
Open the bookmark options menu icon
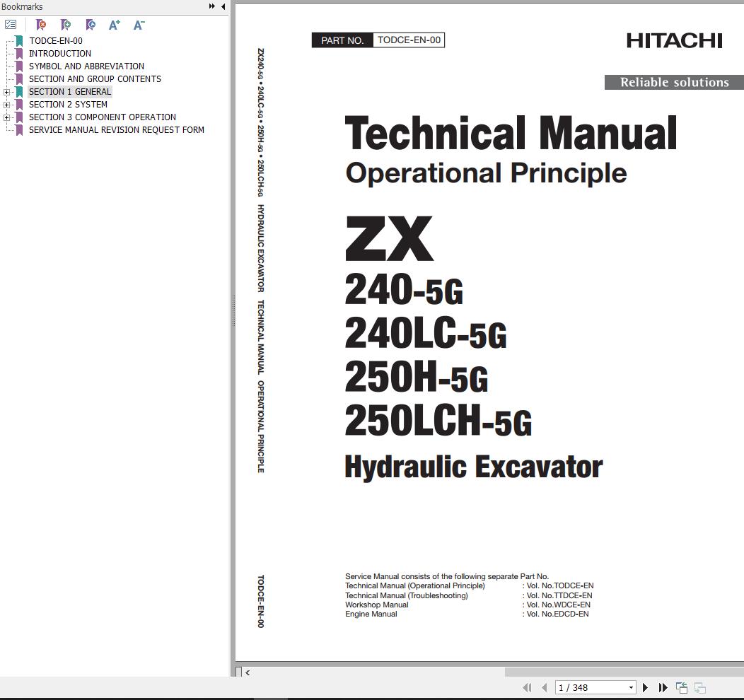[11, 25]
